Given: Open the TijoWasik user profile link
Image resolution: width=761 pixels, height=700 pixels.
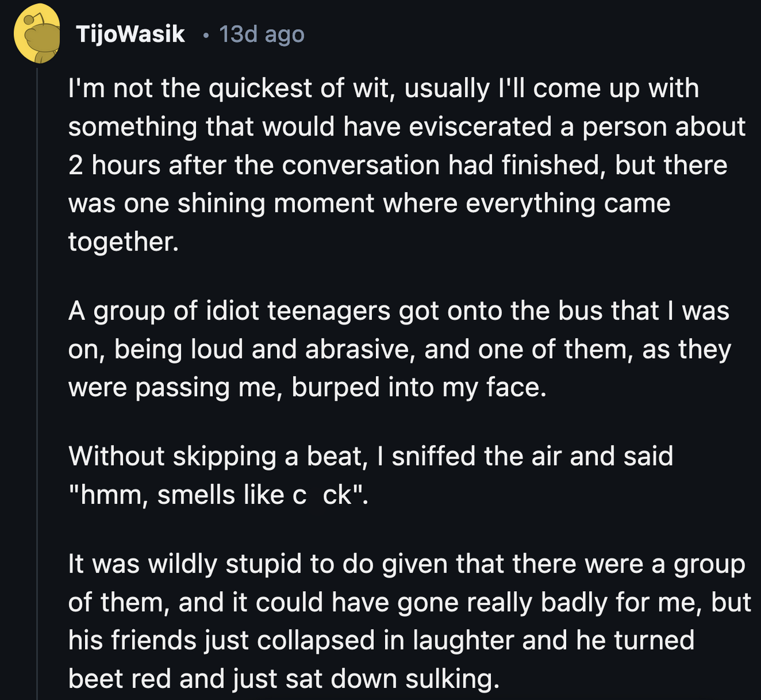Looking at the screenshot, I should 130,34.
